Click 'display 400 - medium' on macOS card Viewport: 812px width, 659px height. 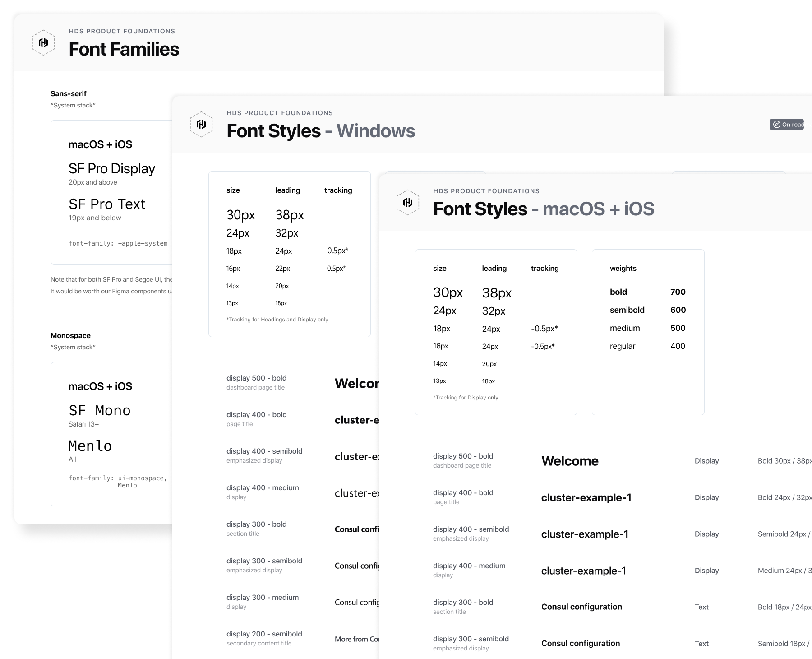coord(469,566)
